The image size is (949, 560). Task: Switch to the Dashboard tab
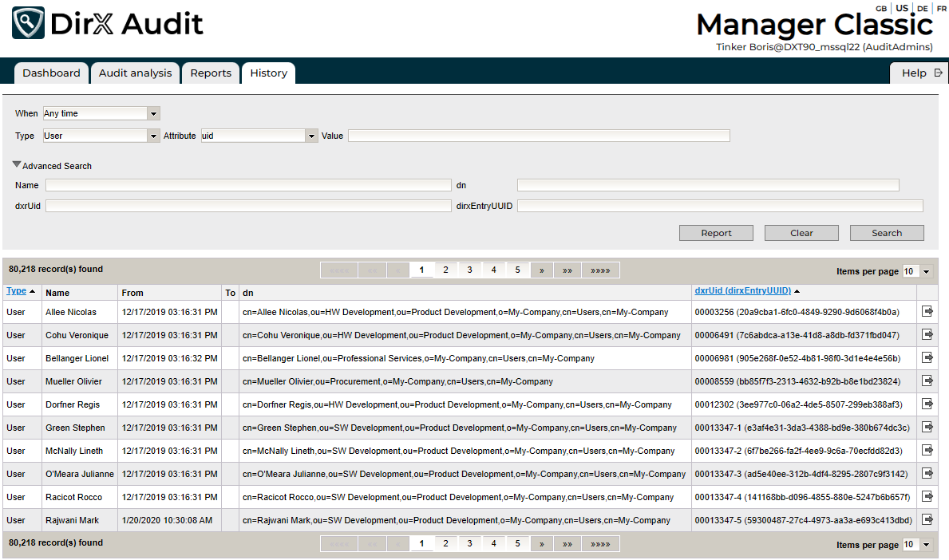click(x=51, y=73)
